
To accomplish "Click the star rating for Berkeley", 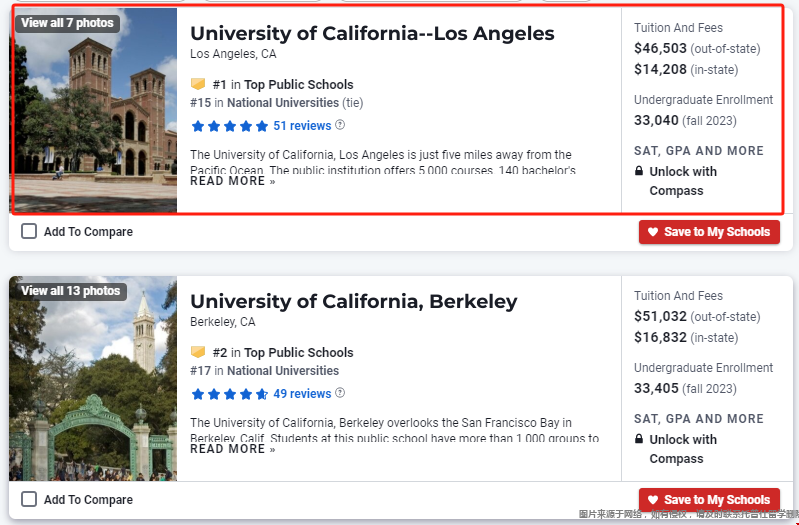I will (x=229, y=394).
